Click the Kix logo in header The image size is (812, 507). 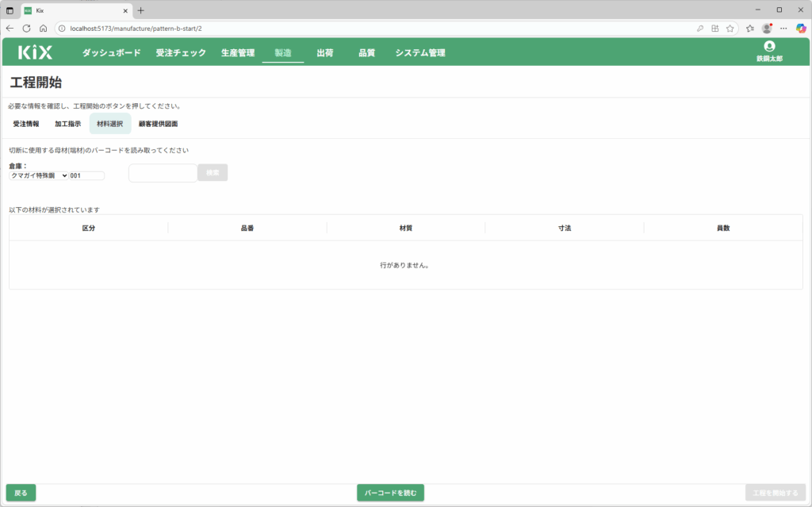click(x=36, y=53)
